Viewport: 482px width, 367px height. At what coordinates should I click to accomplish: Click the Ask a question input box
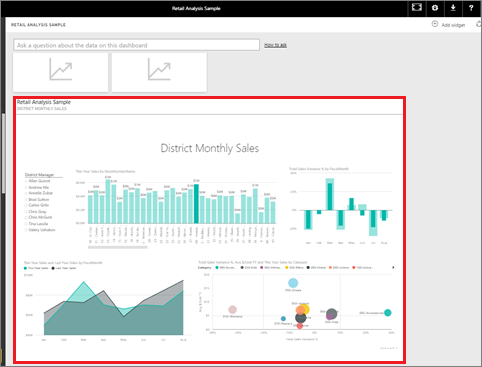tap(136, 45)
